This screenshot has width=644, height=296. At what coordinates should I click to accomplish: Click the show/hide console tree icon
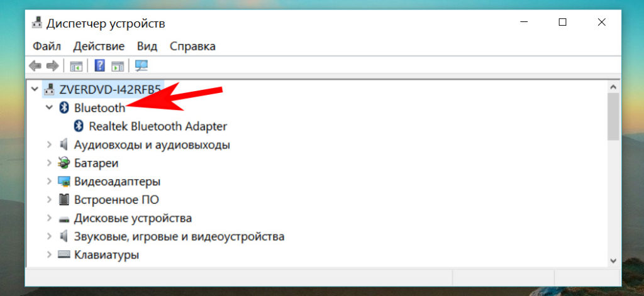[76, 65]
